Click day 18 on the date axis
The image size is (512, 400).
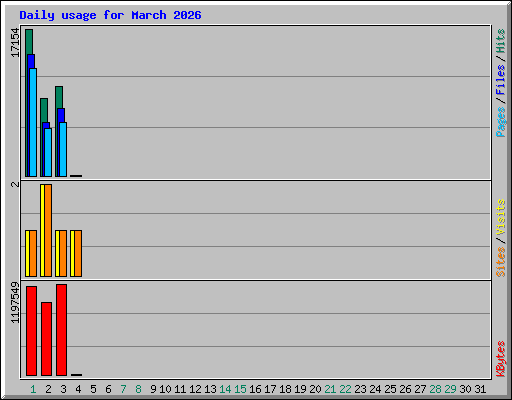(285, 389)
